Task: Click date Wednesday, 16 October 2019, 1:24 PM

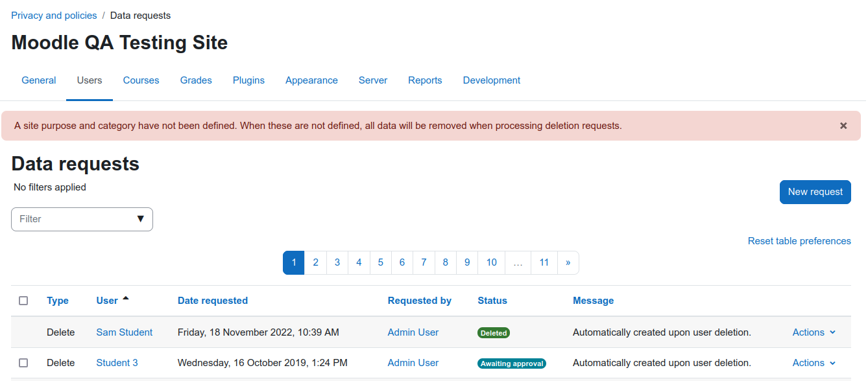Action: coord(263,363)
